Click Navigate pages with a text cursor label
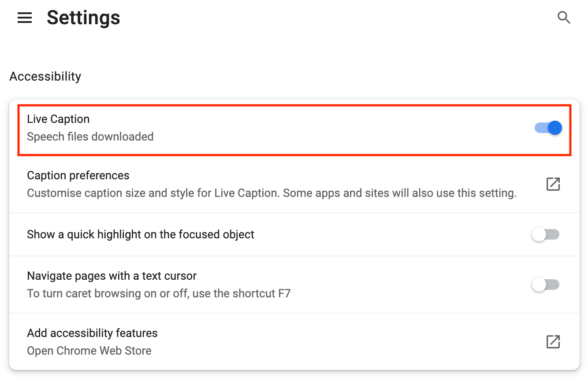588x385 pixels. [112, 276]
